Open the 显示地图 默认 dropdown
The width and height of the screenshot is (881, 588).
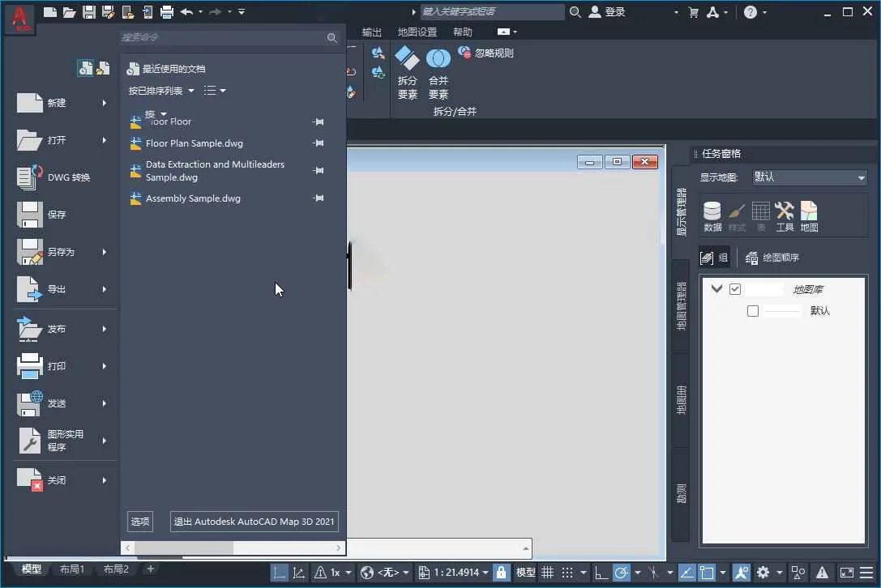809,177
